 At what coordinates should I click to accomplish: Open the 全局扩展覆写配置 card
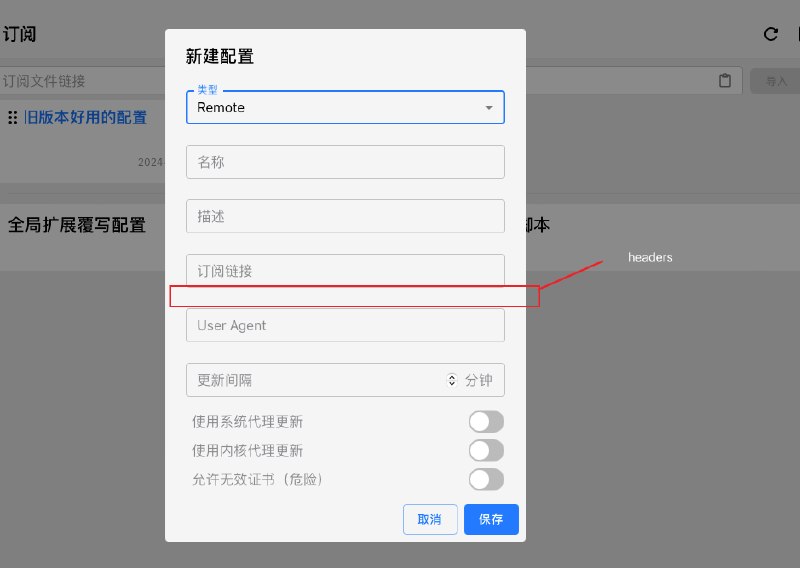pyautogui.click(x=77, y=225)
